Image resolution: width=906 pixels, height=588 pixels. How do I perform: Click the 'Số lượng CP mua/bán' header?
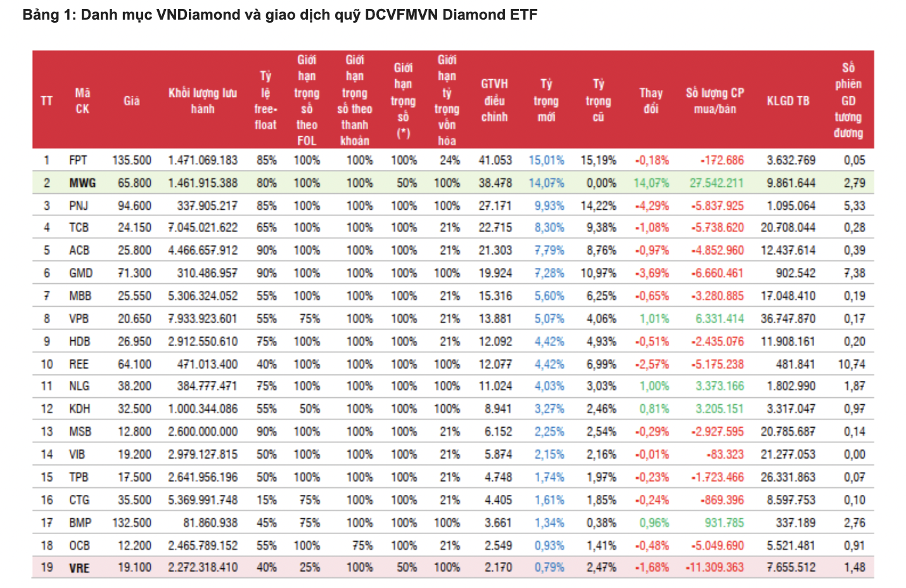(715, 101)
